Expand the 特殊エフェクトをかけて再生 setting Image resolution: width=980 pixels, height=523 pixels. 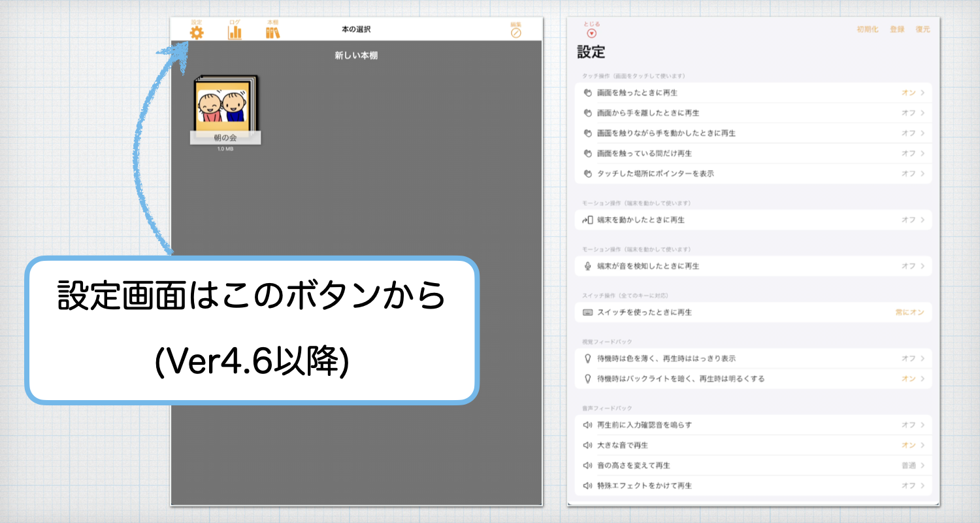(909, 485)
